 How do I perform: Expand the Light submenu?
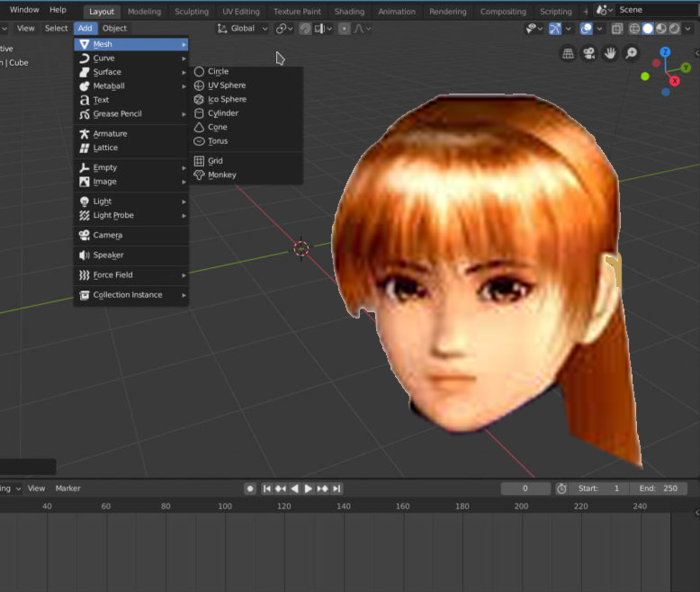tap(131, 202)
